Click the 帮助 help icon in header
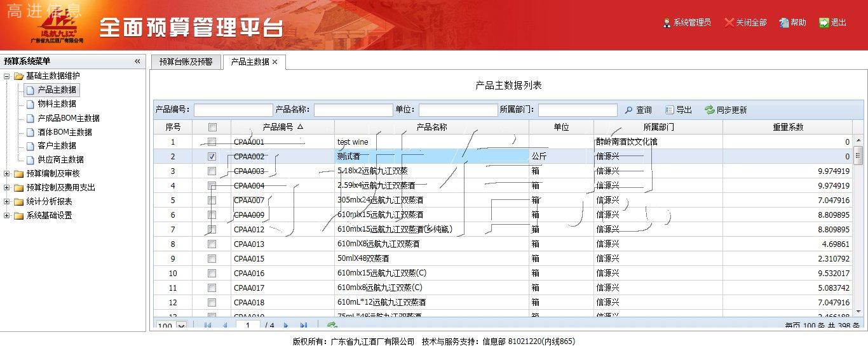This screenshot has height=351, width=868. click(784, 23)
